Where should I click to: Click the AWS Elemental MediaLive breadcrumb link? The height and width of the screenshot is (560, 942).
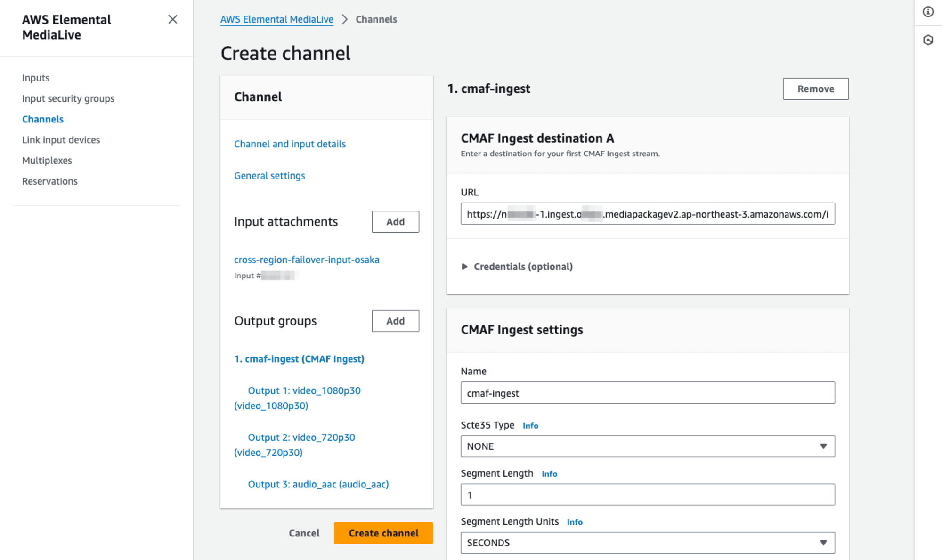pyautogui.click(x=277, y=19)
